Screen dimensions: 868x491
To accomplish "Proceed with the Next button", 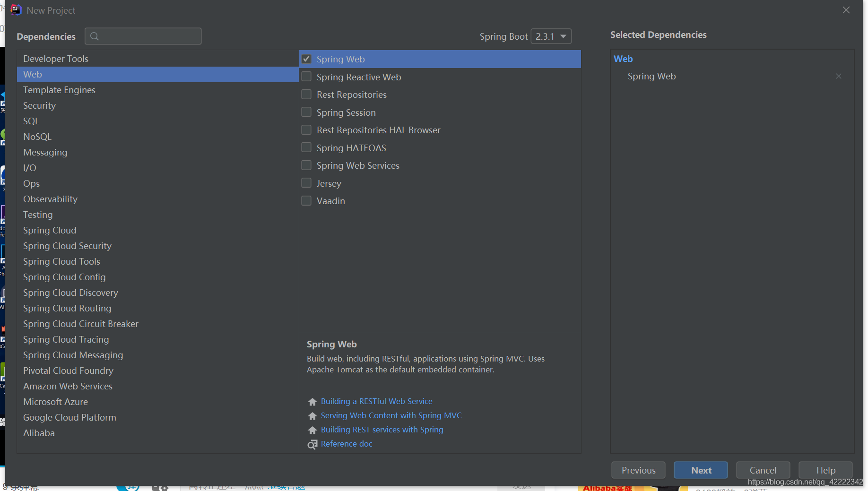I will 701,470.
